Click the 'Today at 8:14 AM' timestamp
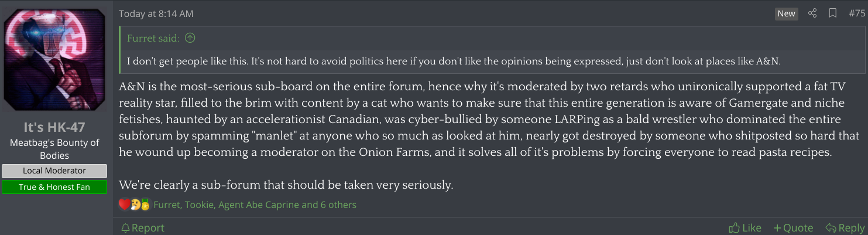Screen dimensions: 868x235 (x=156, y=13)
